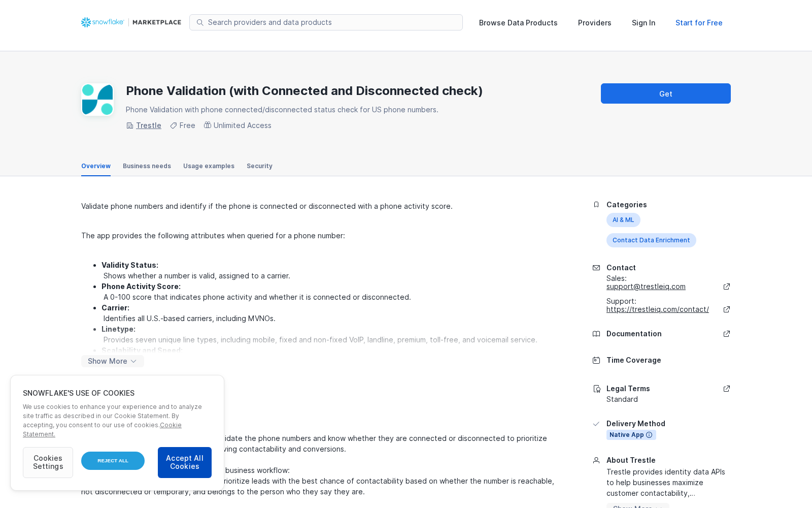Select the AI & ML category chip
The width and height of the screenshot is (812, 508).
click(x=623, y=220)
